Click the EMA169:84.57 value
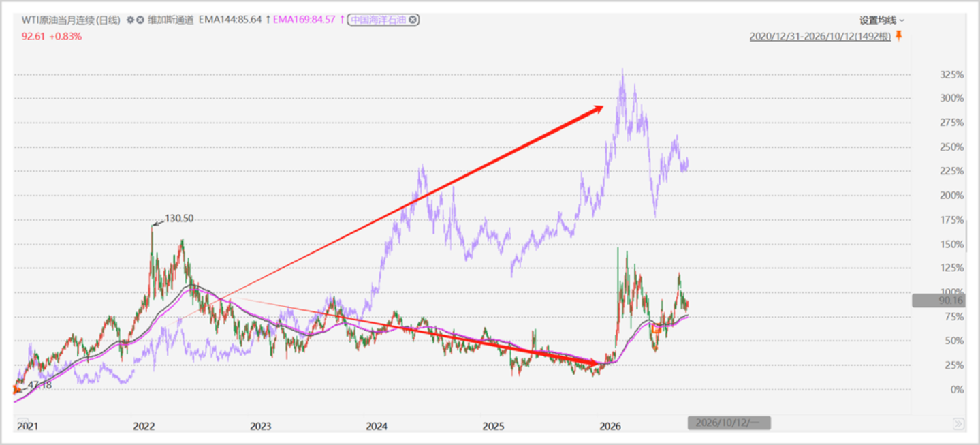 (304, 20)
